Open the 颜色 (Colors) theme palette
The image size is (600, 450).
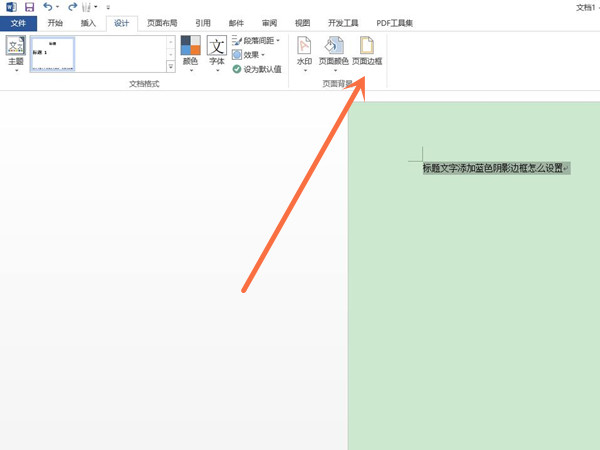pyautogui.click(x=190, y=53)
